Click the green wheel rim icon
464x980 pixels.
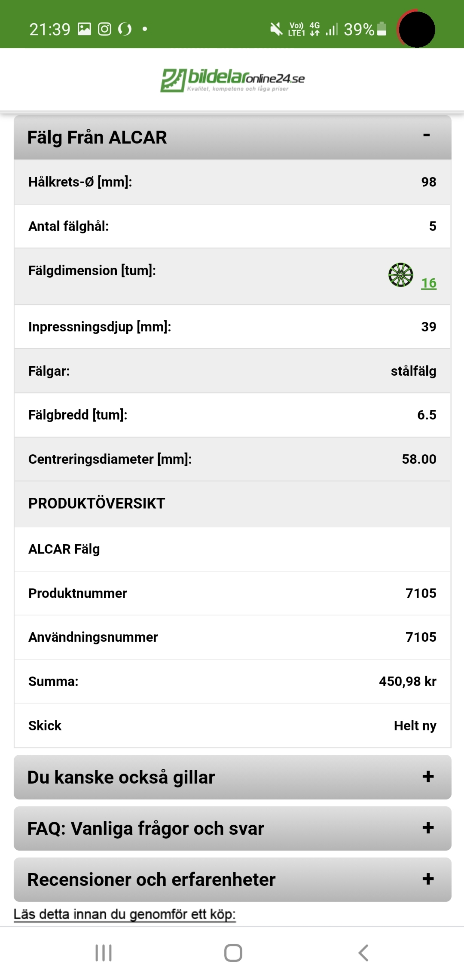coord(401,275)
